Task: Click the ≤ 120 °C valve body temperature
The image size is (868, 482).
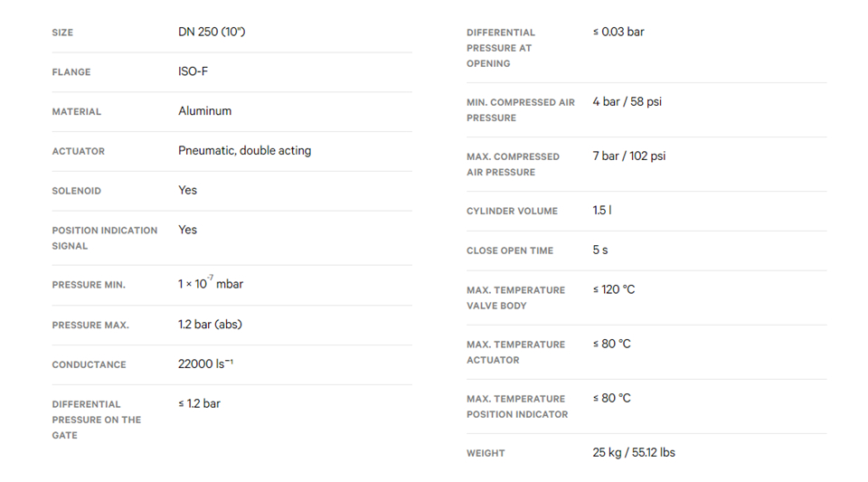Action: coord(614,289)
